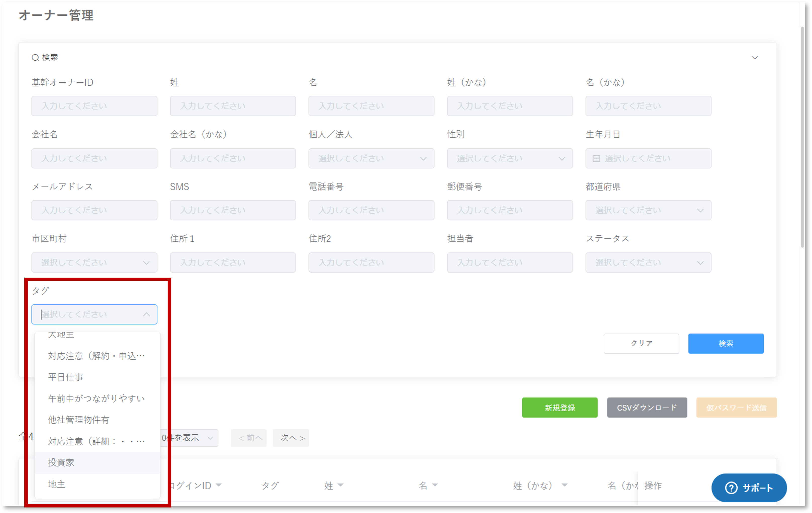
Task: Click sort arrow next to 姓（かな）column
Action: (564, 485)
